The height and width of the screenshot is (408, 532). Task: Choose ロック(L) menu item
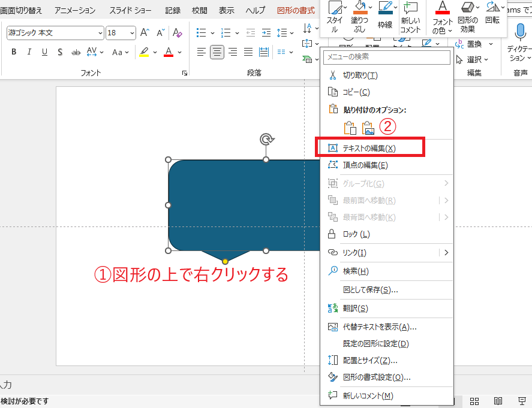(387, 234)
